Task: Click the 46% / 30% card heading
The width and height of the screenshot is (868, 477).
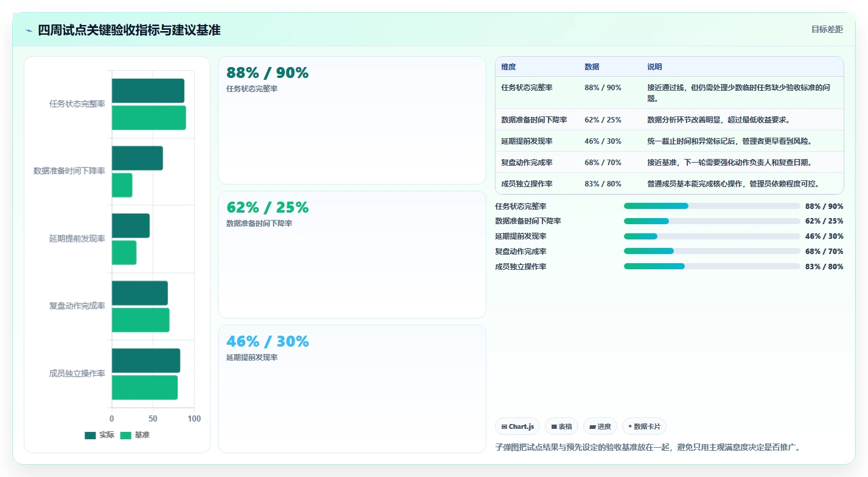Action: [267, 341]
